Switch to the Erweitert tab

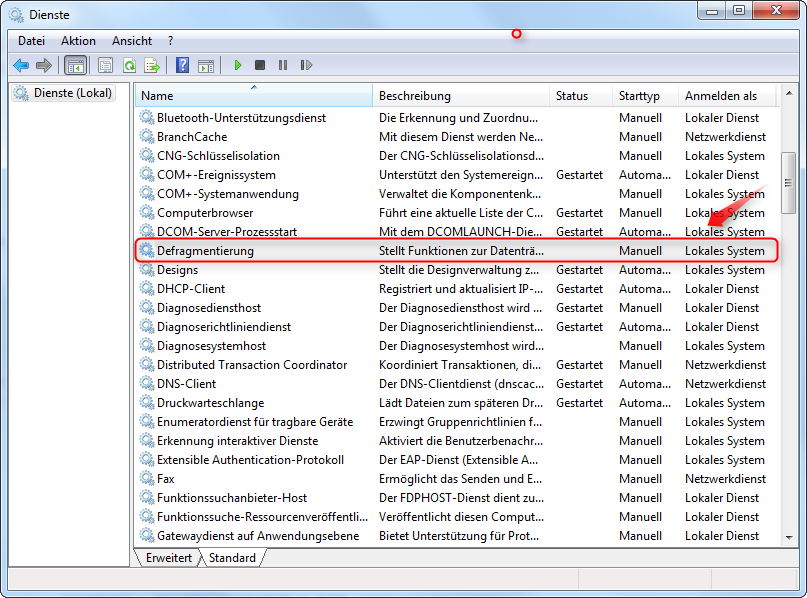pyautogui.click(x=169, y=558)
